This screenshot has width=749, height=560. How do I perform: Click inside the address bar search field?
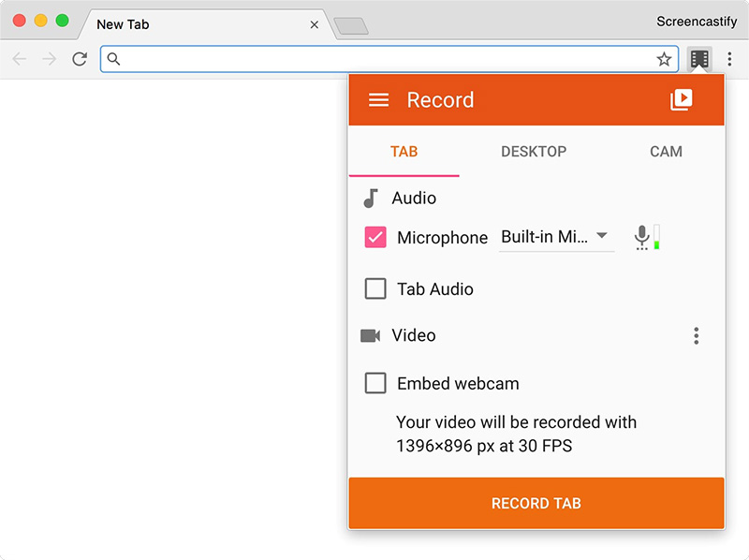click(374, 58)
